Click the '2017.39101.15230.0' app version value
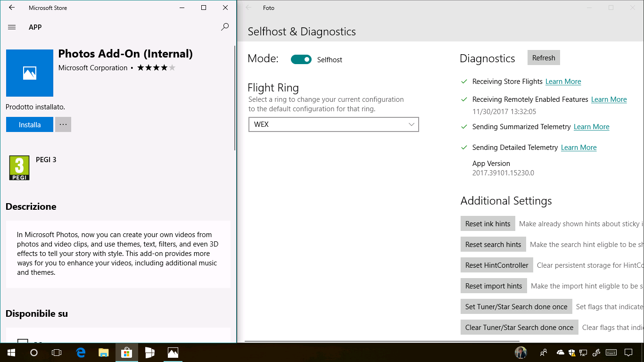This screenshot has width=644, height=362. (503, 173)
